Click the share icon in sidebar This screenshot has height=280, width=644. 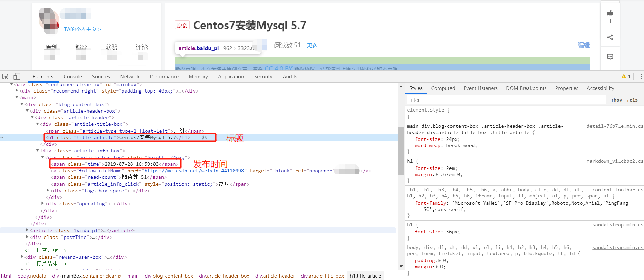tap(610, 37)
